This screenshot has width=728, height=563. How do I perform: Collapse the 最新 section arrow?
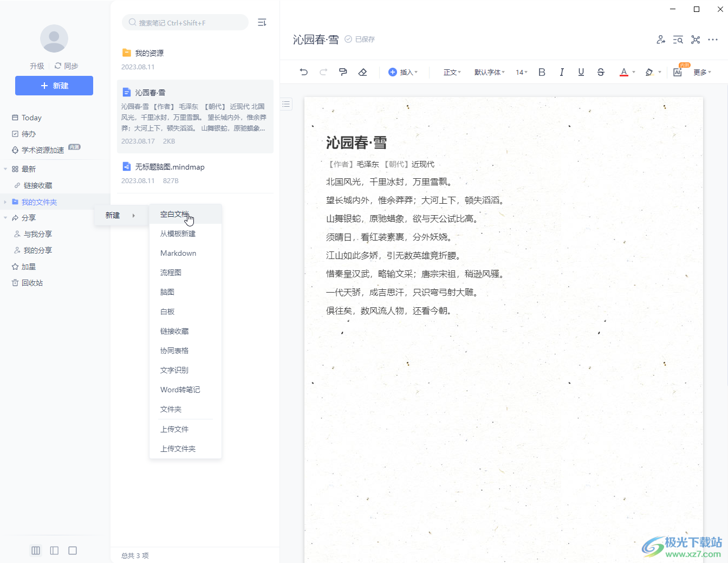pos(5,169)
